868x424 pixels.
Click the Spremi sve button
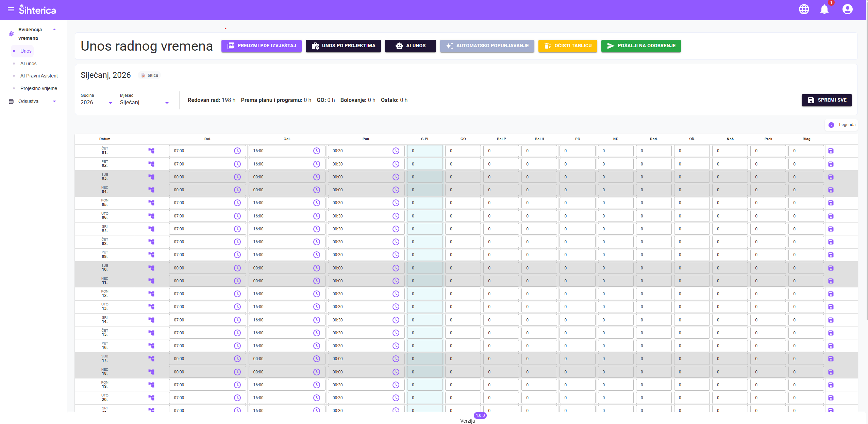827,100
